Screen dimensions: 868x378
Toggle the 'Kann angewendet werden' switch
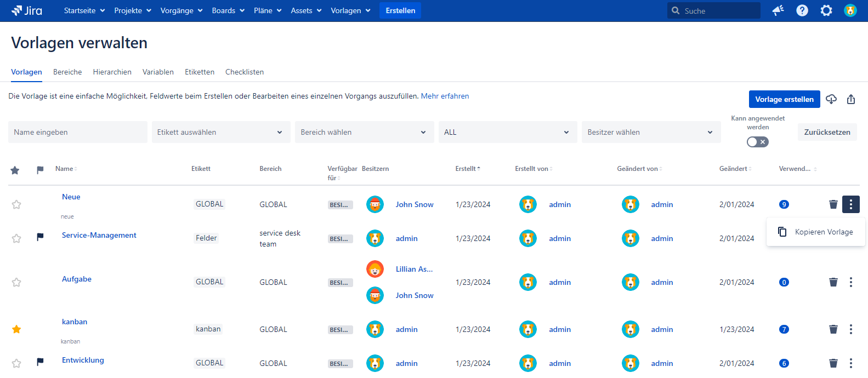(758, 142)
